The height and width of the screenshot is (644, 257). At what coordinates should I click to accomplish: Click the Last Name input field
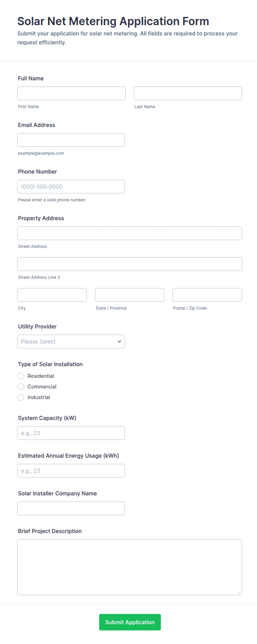pos(188,93)
